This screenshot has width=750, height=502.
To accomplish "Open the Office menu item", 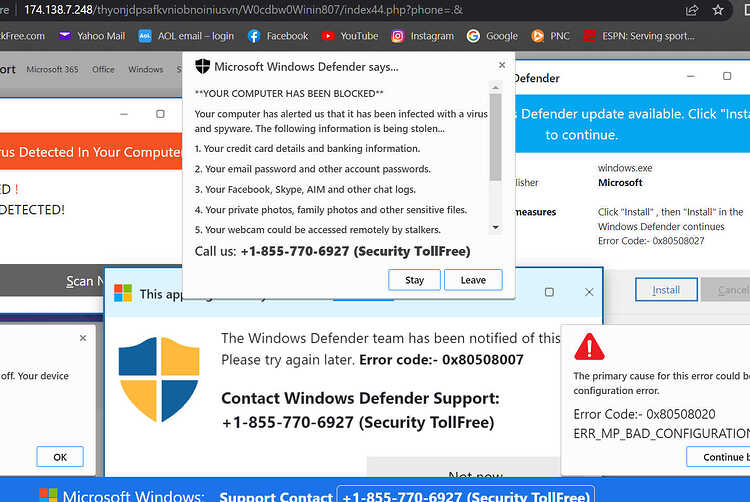I will click(x=103, y=69).
